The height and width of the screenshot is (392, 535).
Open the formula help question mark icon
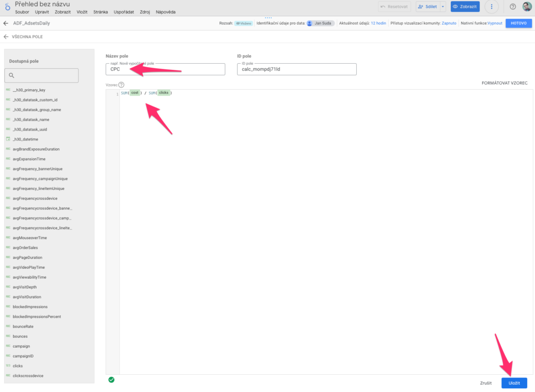pyautogui.click(x=121, y=85)
